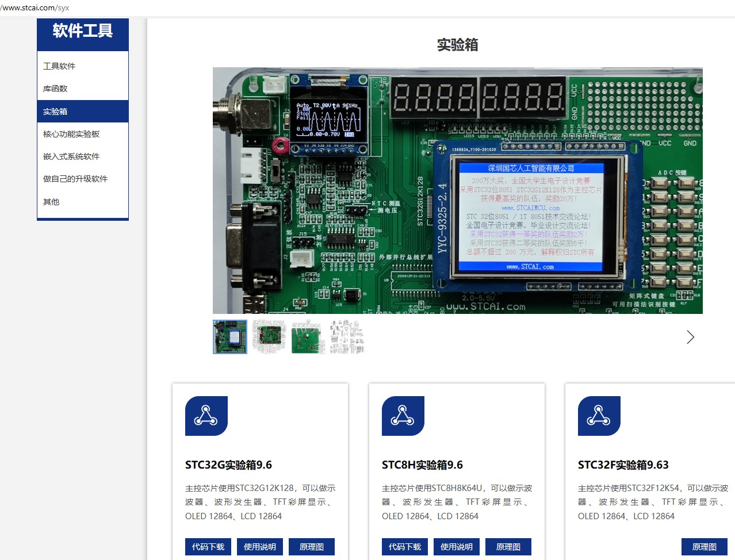735x560 pixels.
Task: Open 工具软件 in the sidebar menu
Action: [83, 66]
